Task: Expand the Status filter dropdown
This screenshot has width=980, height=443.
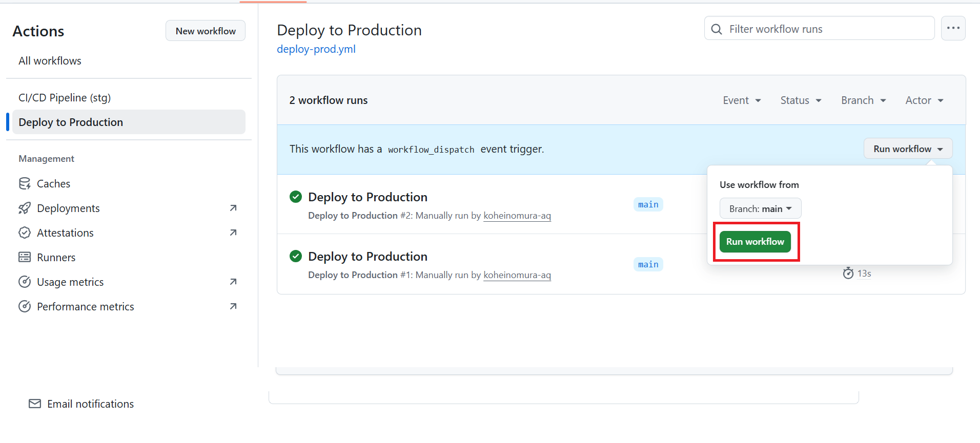Action: point(801,100)
